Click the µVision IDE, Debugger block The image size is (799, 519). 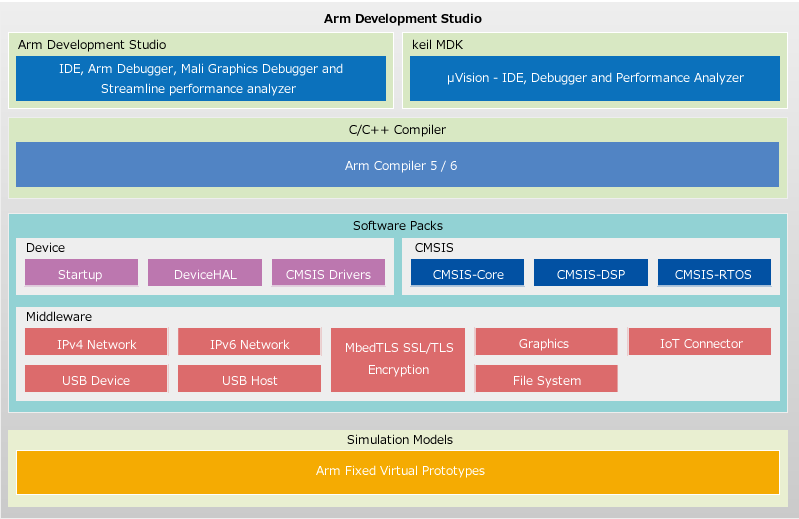595,78
